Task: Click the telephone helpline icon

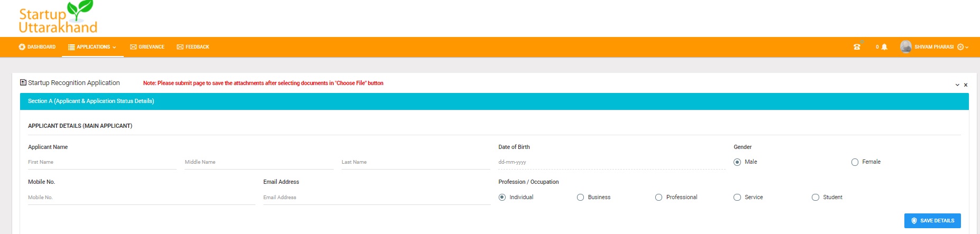Action: 857,47
